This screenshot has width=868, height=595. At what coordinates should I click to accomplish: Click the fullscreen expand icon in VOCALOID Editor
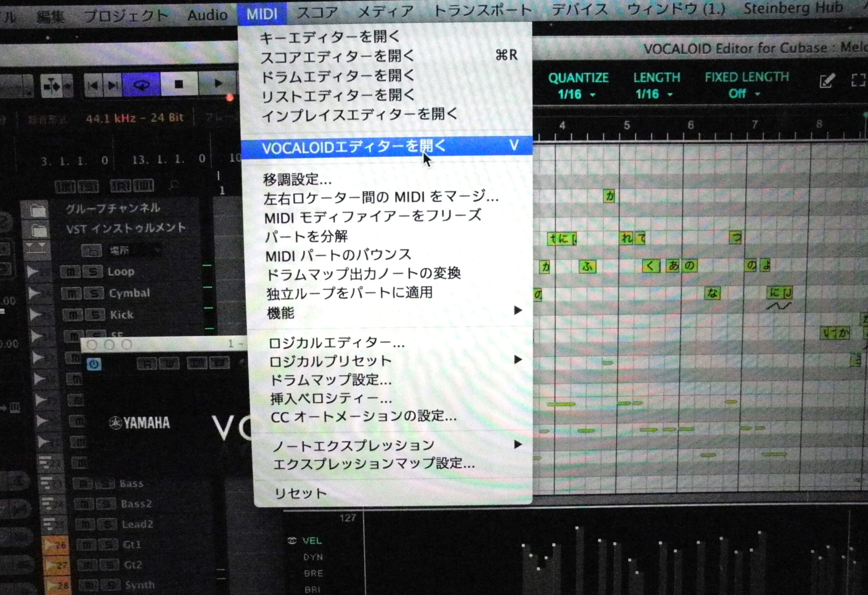pos(858,80)
